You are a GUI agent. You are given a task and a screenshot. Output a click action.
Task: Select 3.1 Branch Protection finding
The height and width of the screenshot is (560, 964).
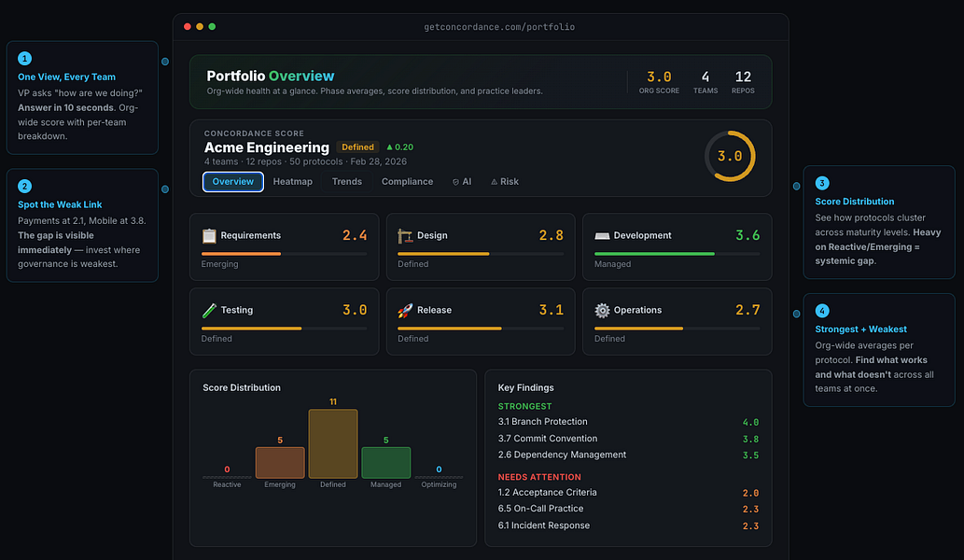(628, 422)
